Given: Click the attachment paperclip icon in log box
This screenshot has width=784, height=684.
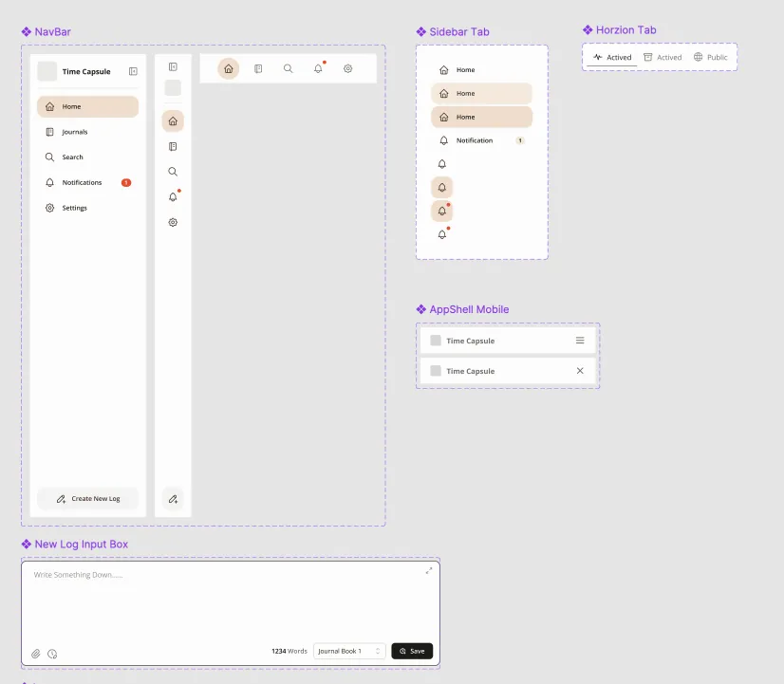Looking at the screenshot, I should pyautogui.click(x=36, y=654).
